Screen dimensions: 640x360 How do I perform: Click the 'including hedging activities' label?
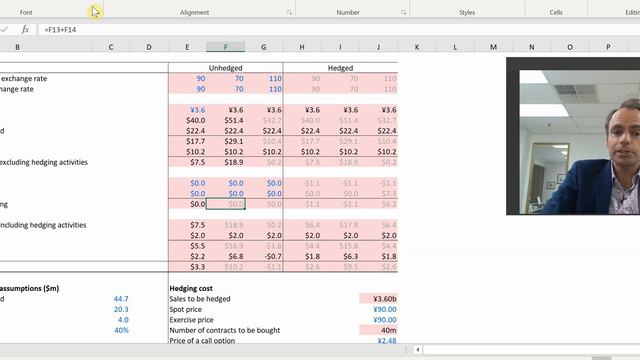[x=43, y=225]
